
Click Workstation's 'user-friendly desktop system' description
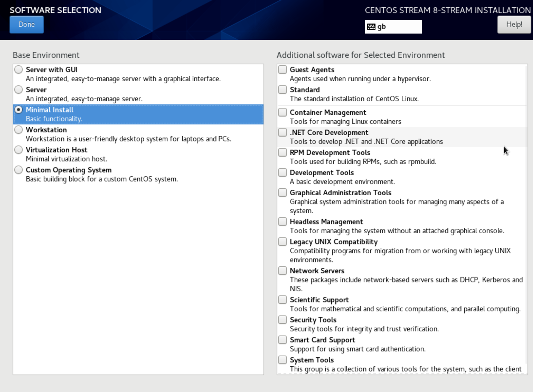[128, 139]
